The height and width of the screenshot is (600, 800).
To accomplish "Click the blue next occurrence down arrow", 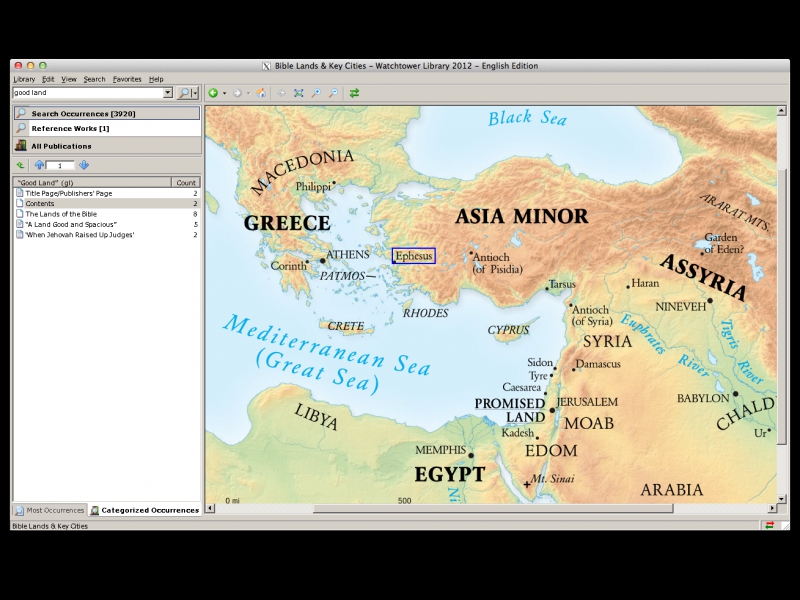I will coord(84,165).
